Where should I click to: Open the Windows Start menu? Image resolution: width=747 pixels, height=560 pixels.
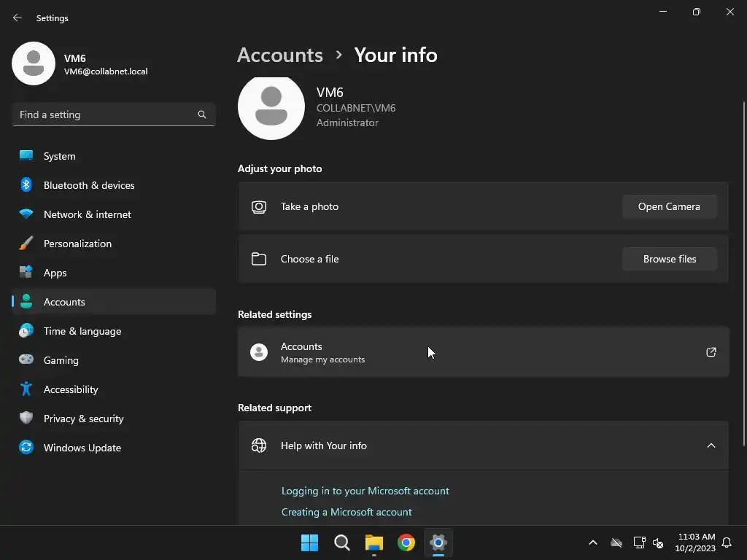coord(309,542)
